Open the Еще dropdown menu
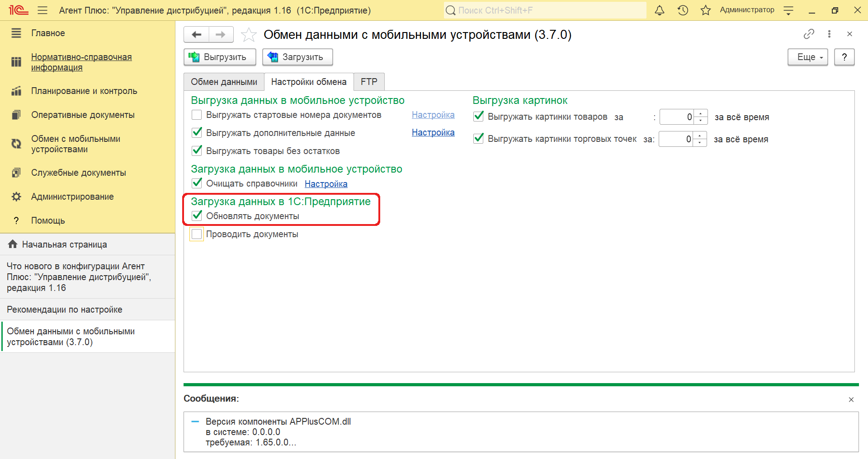The height and width of the screenshot is (459, 868). (x=808, y=57)
